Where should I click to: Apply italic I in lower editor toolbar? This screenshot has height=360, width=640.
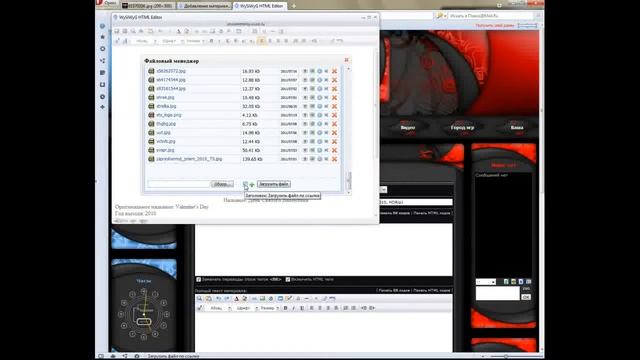(x=293, y=308)
